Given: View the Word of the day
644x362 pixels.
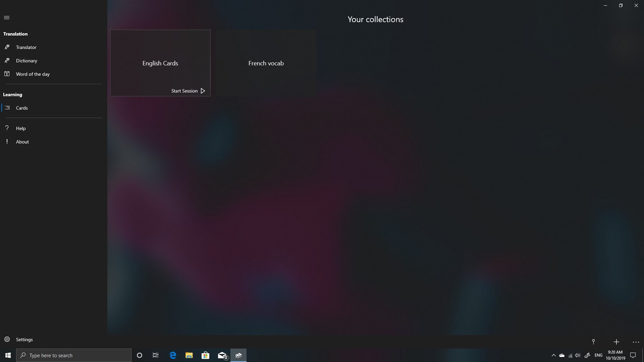Looking at the screenshot, I should click(32, 74).
